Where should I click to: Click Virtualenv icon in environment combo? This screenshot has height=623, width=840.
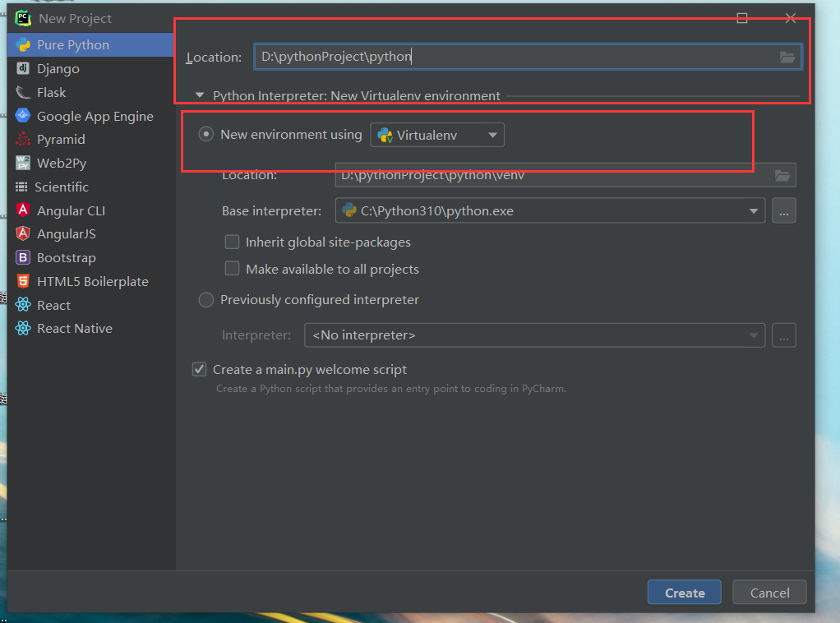pyautogui.click(x=385, y=135)
